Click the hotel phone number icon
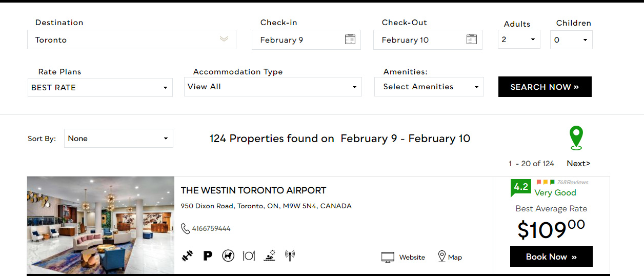The height and width of the screenshot is (276, 644). click(185, 228)
